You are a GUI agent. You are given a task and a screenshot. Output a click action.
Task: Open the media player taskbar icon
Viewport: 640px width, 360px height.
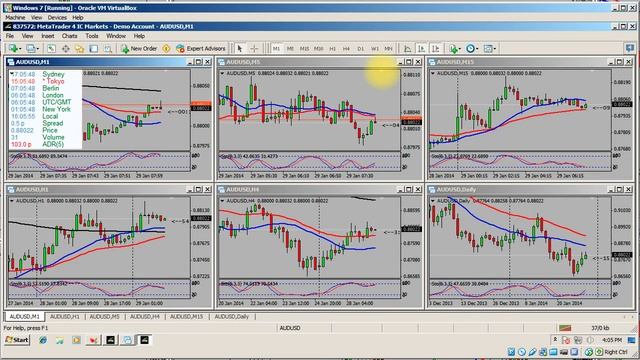(76, 340)
